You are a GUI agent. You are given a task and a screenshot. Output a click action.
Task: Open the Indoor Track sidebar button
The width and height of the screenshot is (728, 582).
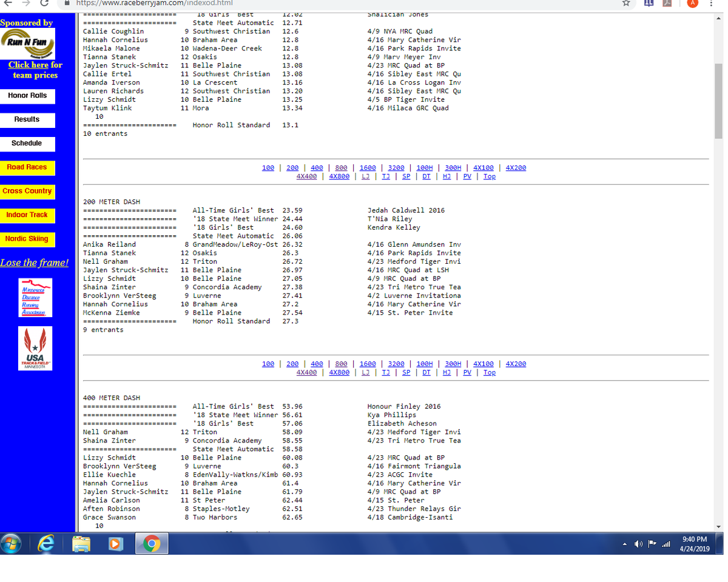tap(27, 215)
